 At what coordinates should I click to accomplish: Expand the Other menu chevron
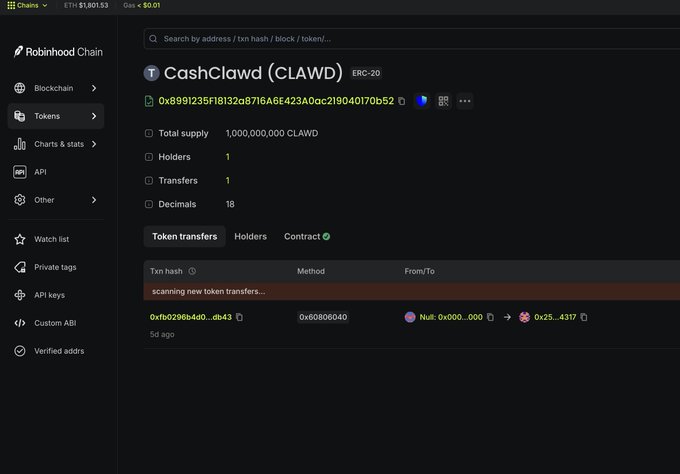click(x=94, y=200)
